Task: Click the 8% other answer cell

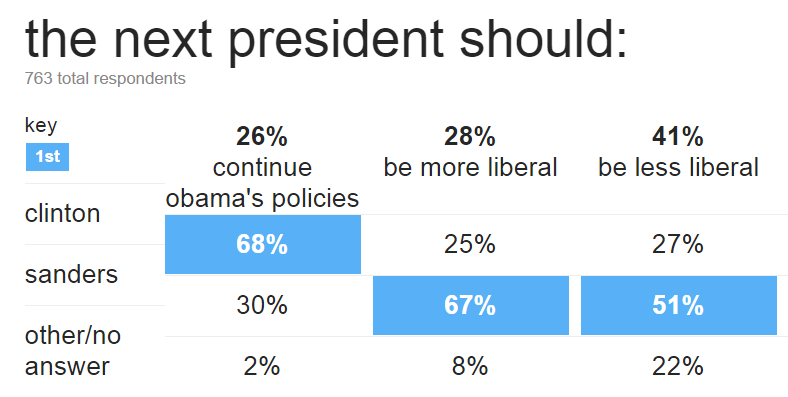Action: [470, 366]
